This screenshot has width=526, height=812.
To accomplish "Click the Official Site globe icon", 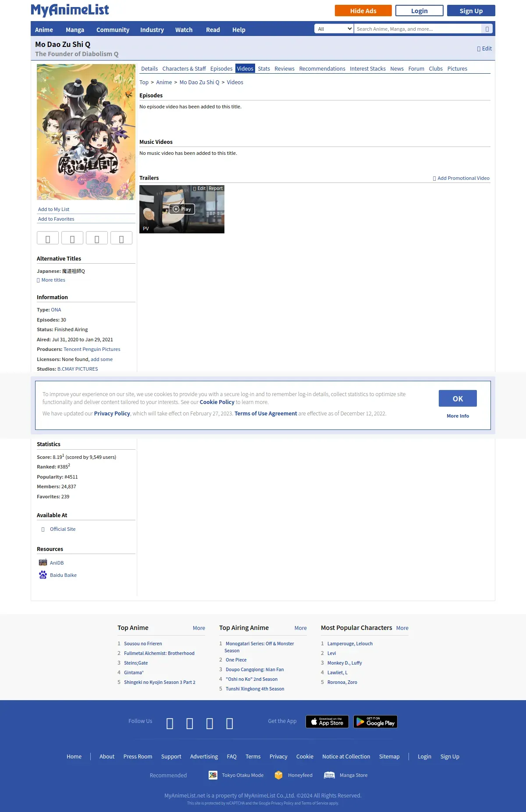I will (x=43, y=529).
